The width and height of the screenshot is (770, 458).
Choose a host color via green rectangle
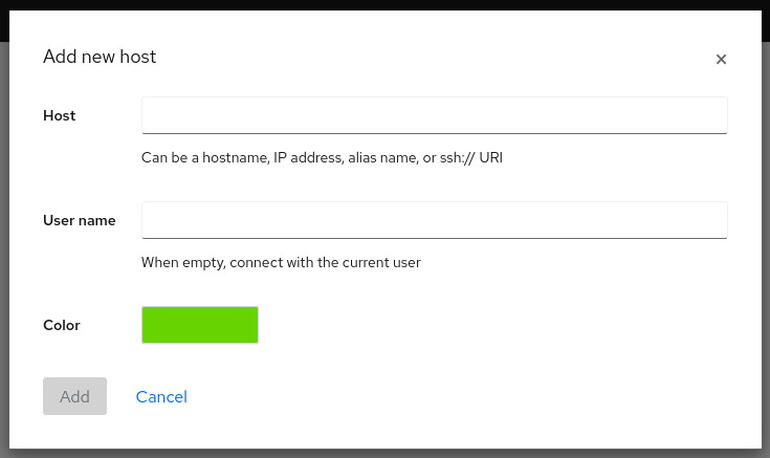[x=200, y=325]
